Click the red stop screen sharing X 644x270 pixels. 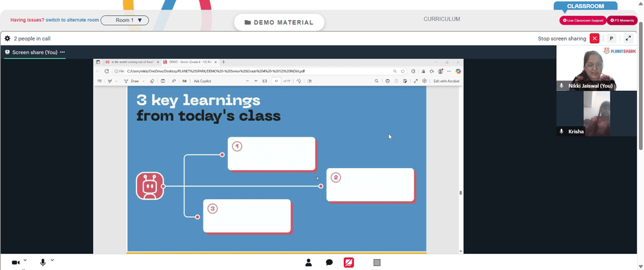pos(594,38)
